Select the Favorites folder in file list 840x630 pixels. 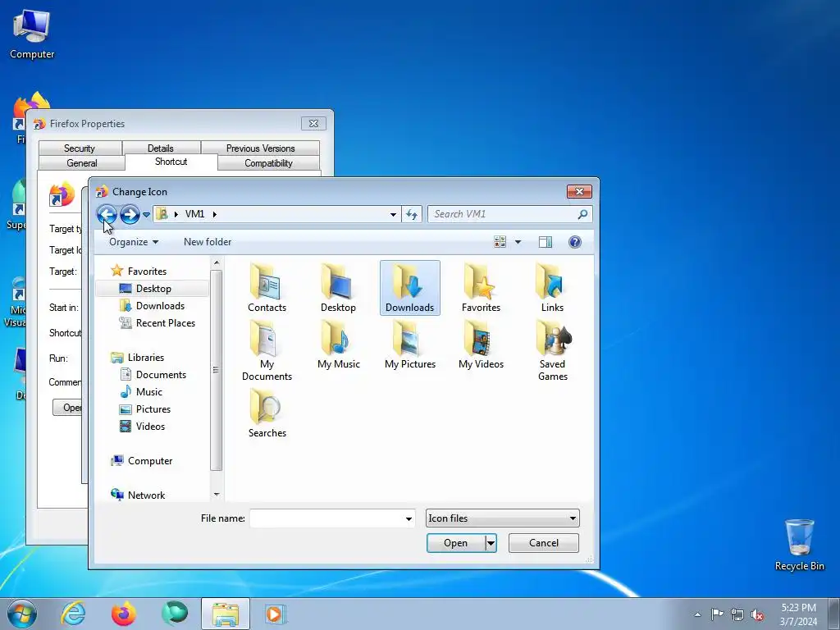pos(481,288)
